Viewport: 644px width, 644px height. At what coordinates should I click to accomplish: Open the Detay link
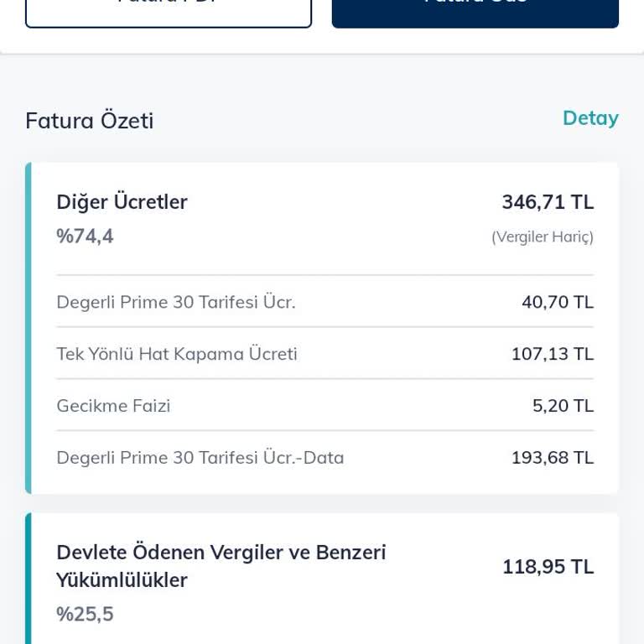[590, 119]
